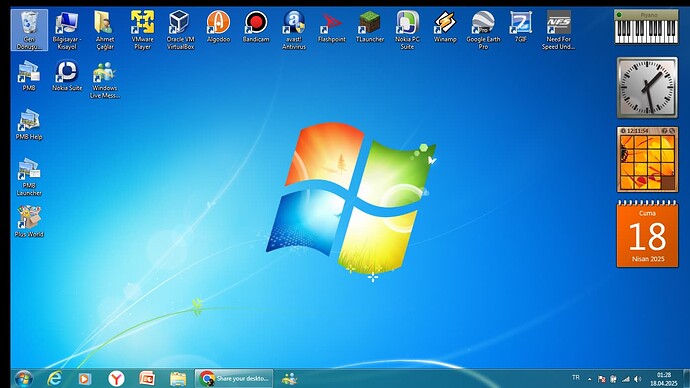
Task: Click the TR language indicator
Action: pyautogui.click(x=576, y=377)
